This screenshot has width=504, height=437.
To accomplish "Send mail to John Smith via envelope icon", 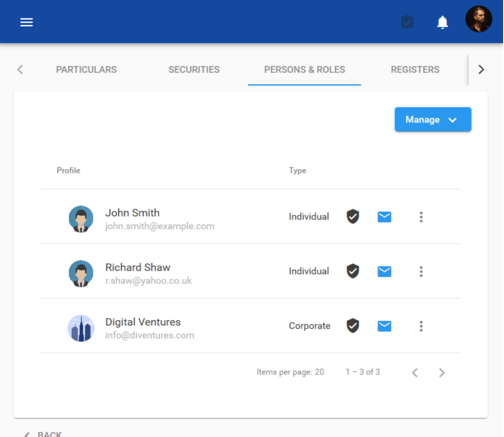I will [x=384, y=217].
